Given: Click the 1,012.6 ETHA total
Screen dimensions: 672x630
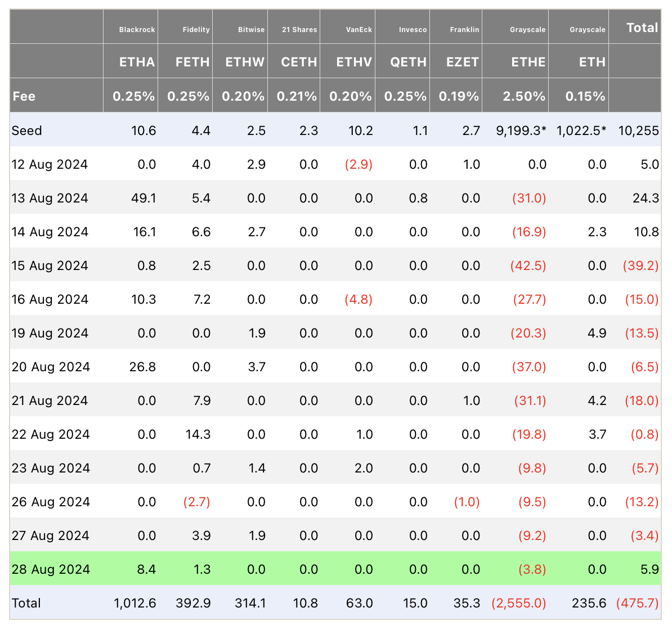Looking at the screenshot, I should (135, 604).
